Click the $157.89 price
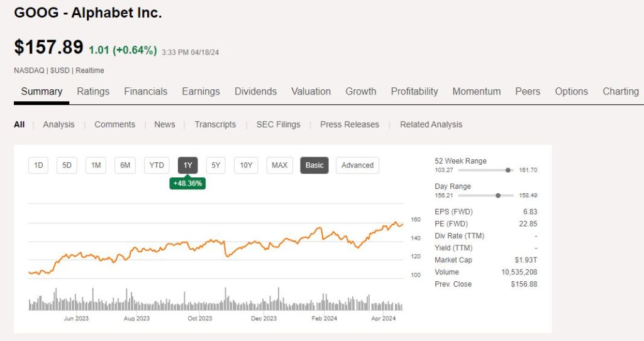The width and height of the screenshot is (644, 341). 48,47
